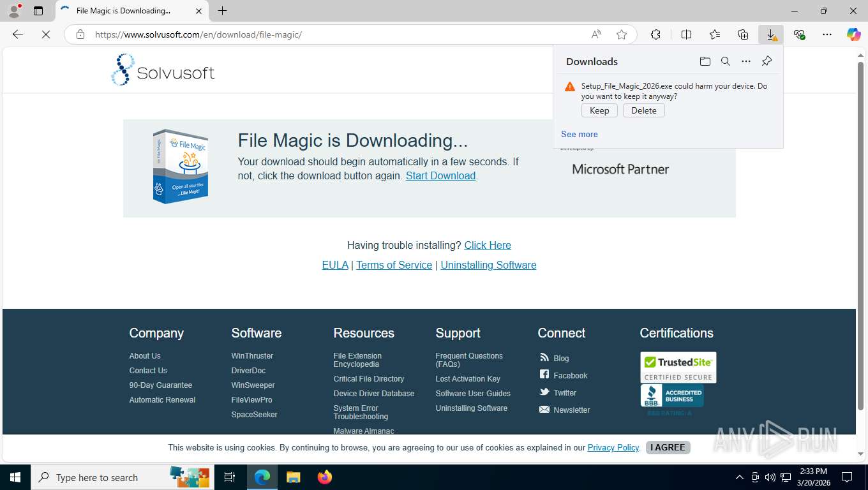Click the Downloads toolbar icon
Screen dimensions: 868x490
[x=771, y=34]
